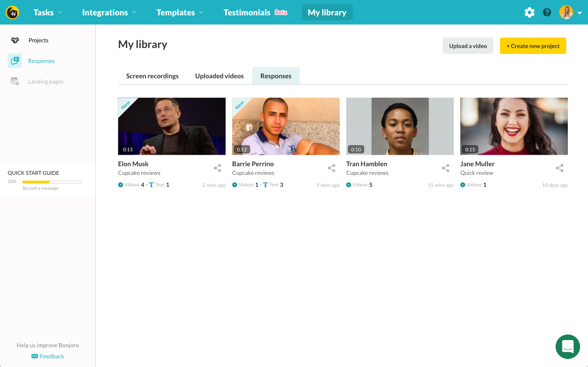Click the Elon Musk name
The height and width of the screenshot is (367, 588).
pyautogui.click(x=133, y=164)
